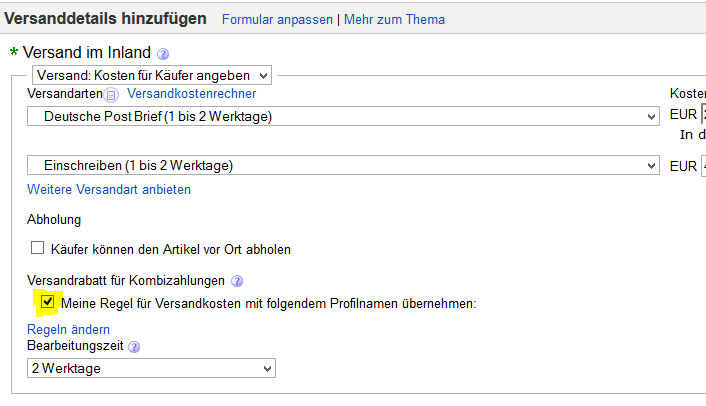The image size is (706, 406).
Task: Click Formular anpassen link
Action: [277, 19]
